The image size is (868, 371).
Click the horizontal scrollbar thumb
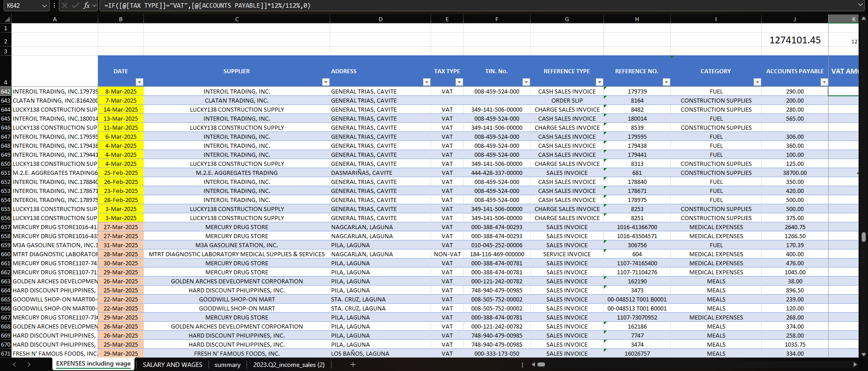541,365
